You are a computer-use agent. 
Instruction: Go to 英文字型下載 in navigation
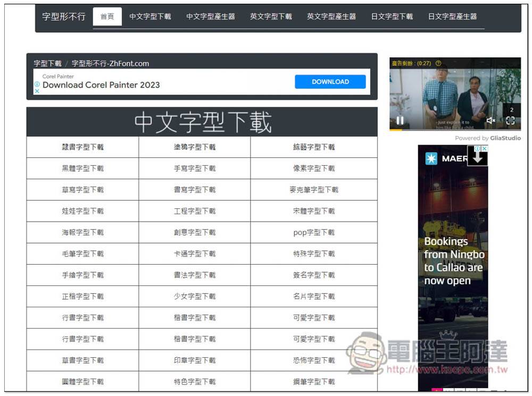271,16
